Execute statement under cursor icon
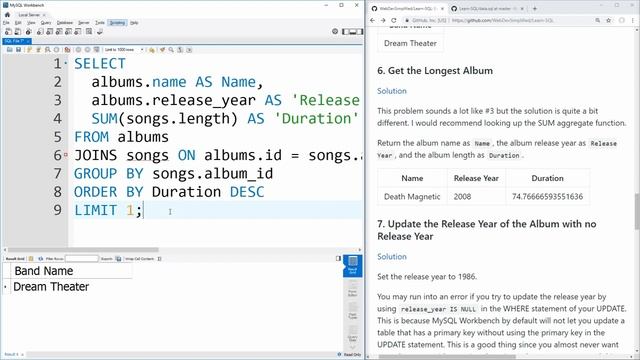The width and height of the screenshot is (640, 360). pyautogui.click(x=38, y=50)
